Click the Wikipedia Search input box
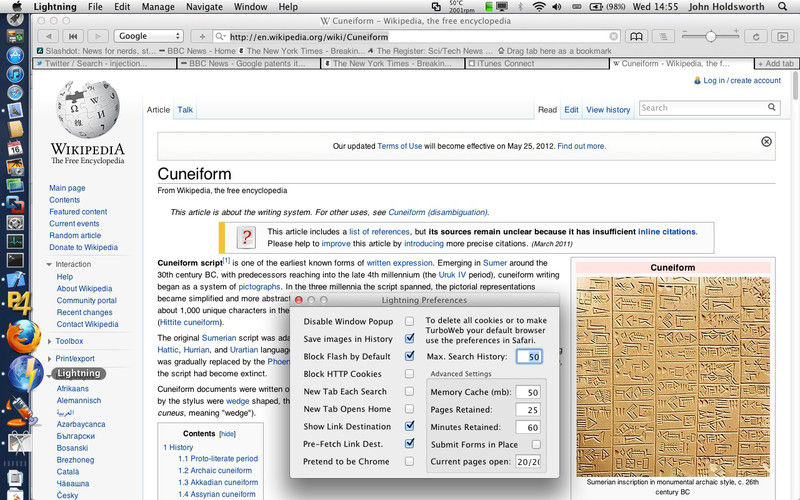The height and width of the screenshot is (500, 800). (703, 108)
